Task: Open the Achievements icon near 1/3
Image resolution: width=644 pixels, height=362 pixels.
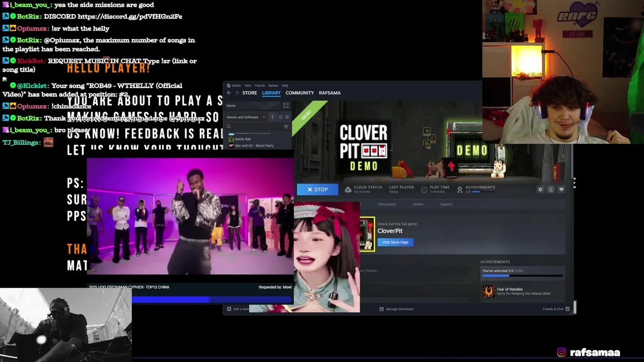Action: (x=459, y=190)
